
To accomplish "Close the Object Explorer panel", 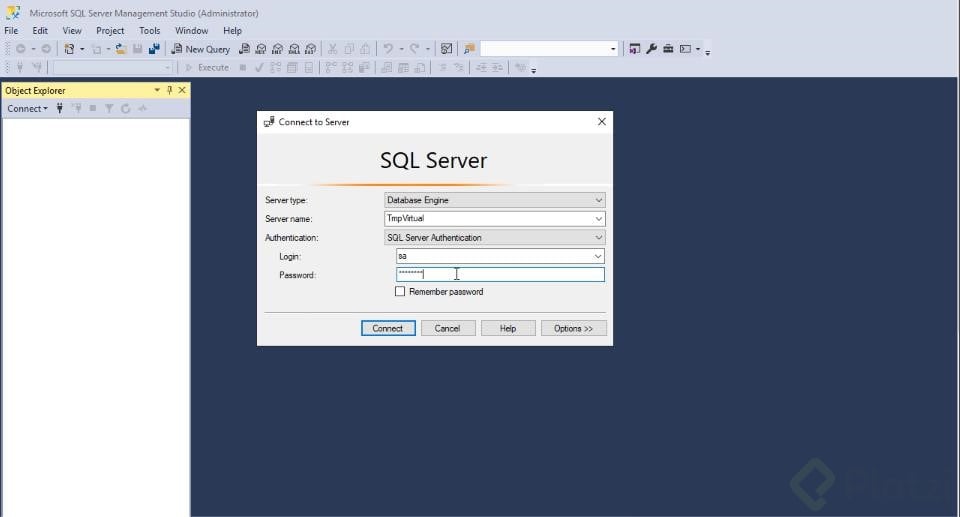I will click(182, 90).
